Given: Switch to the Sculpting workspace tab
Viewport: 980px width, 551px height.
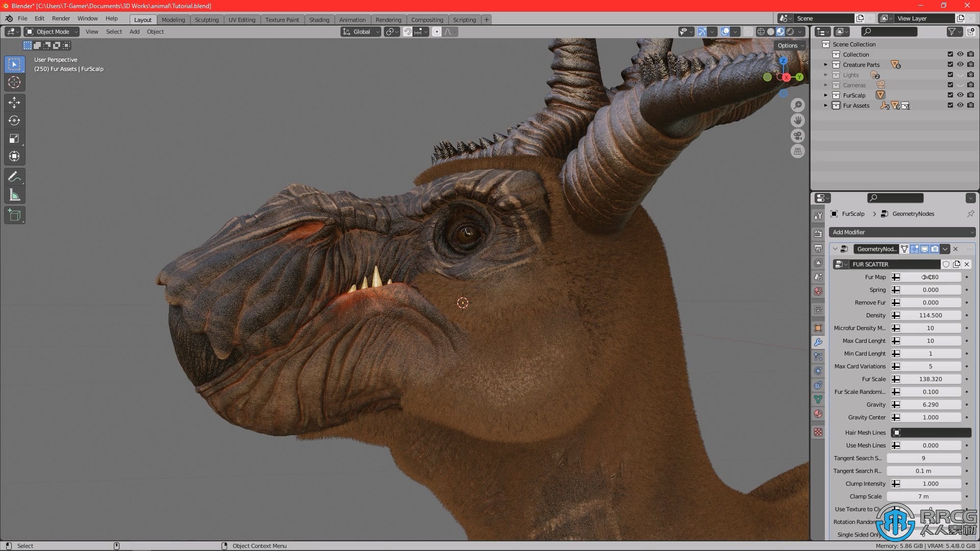Looking at the screenshot, I should (206, 20).
